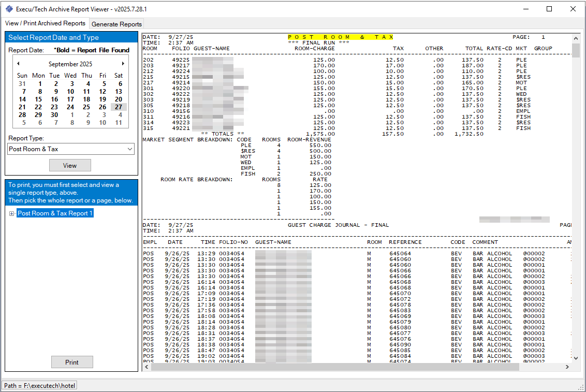The image size is (586, 392).
Task: Click the Execu/Tech app icon in title bar
Action: click(x=9, y=9)
